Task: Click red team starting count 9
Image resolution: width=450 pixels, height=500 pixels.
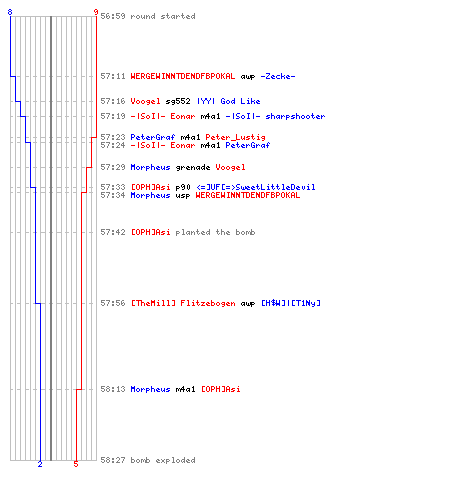Action: tap(96, 12)
